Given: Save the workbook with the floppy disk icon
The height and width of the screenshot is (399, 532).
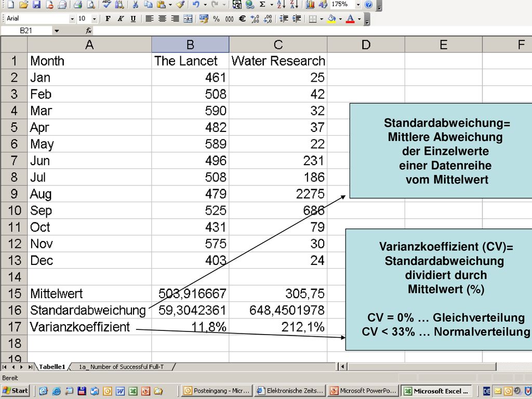Looking at the screenshot, I should (x=36, y=4).
